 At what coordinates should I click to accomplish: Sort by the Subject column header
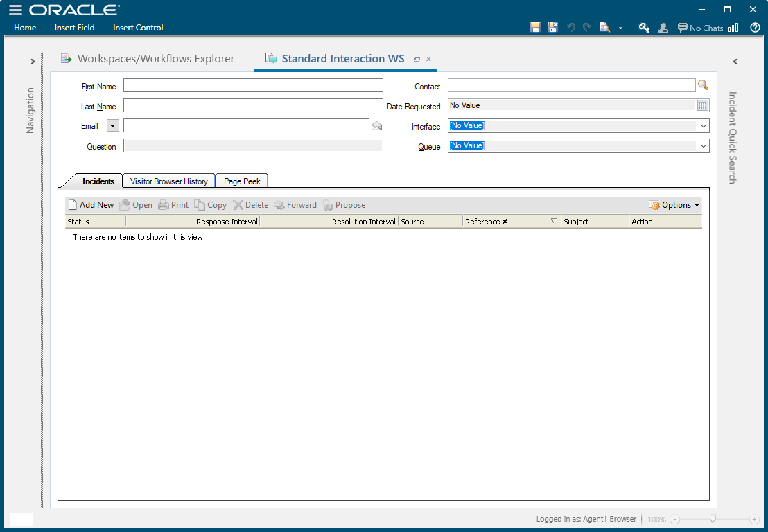[595, 222]
